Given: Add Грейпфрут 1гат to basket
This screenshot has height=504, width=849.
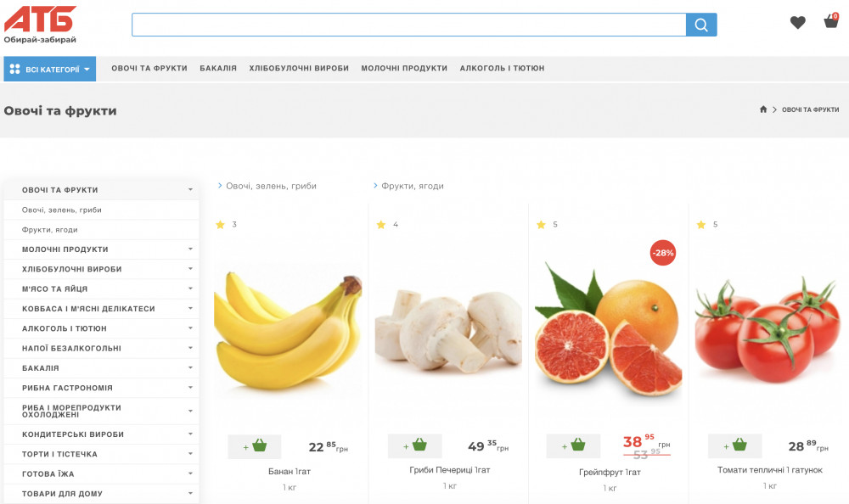Looking at the screenshot, I should pyautogui.click(x=573, y=445).
